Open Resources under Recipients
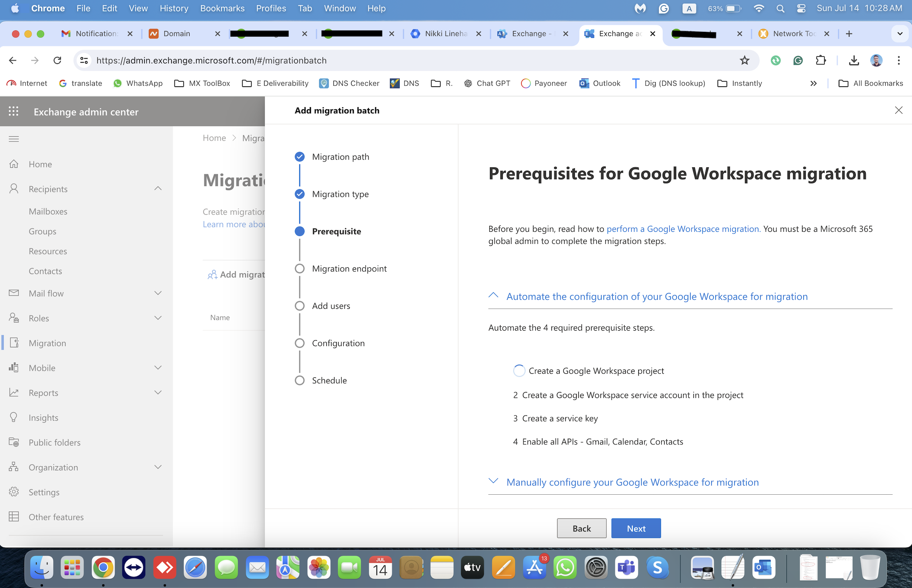The width and height of the screenshot is (912, 588). 48,251
